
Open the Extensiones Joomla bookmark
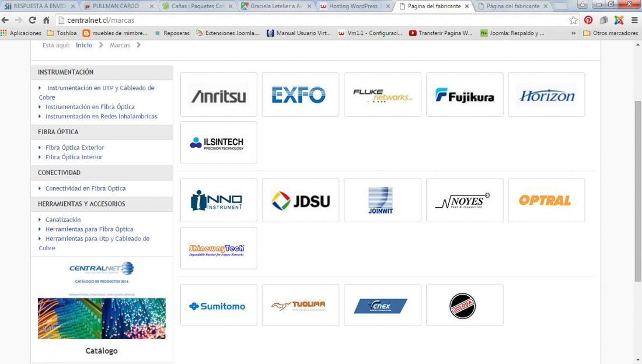(228, 33)
